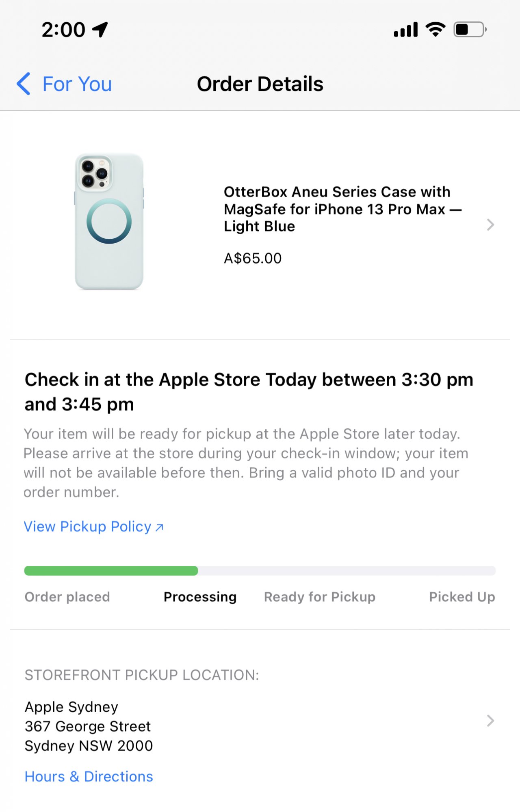520x812 pixels.
Task: Tap the Order Details header title
Action: tap(260, 84)
